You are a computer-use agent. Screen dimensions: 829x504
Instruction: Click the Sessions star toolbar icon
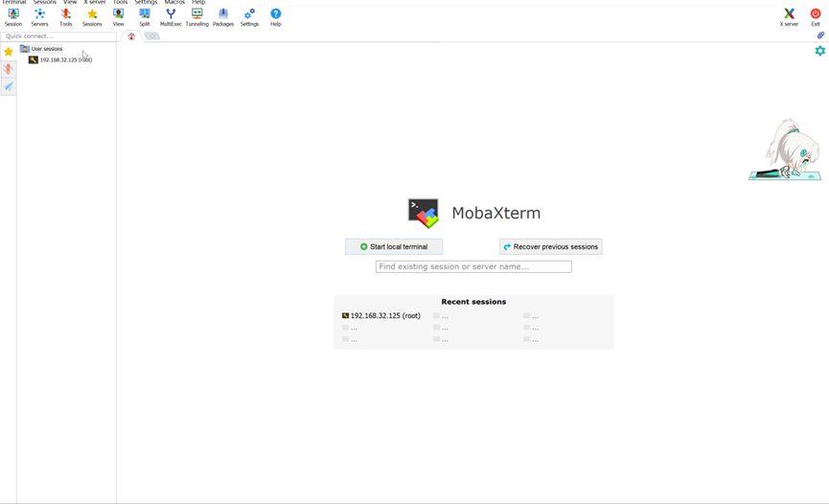[x=92, y=17]
